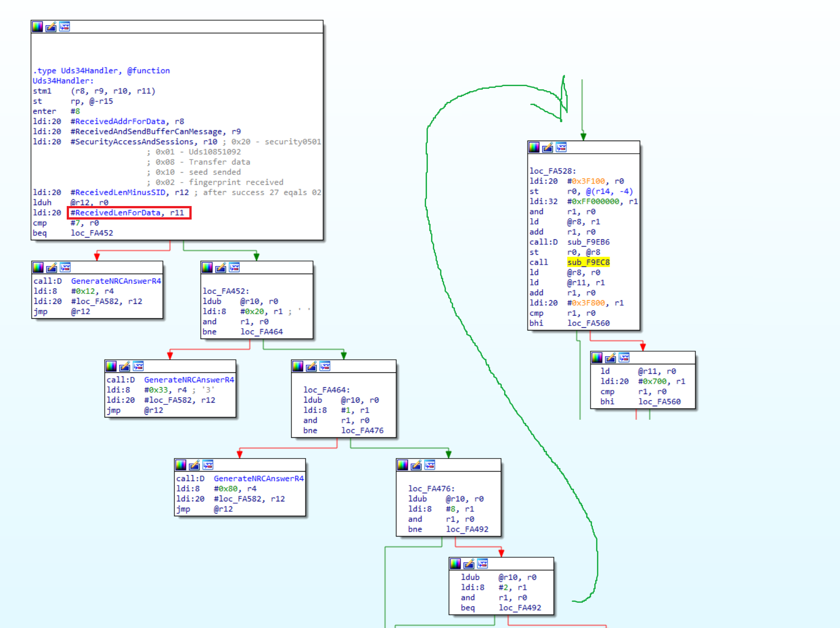Set node color for the #0x80 NRC block
The image size is (840, 628).
click(181, 464)
